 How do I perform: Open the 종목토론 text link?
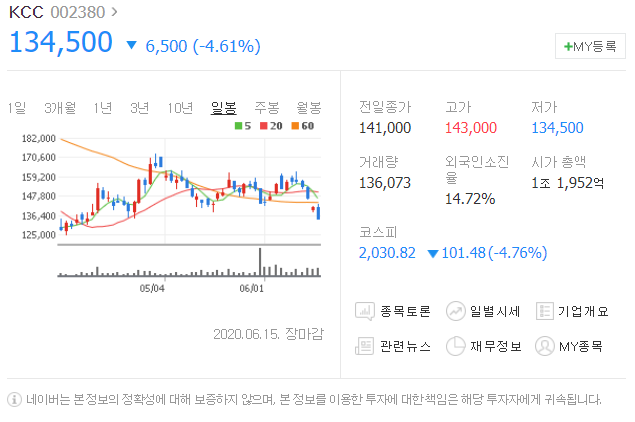coord(405,311)
